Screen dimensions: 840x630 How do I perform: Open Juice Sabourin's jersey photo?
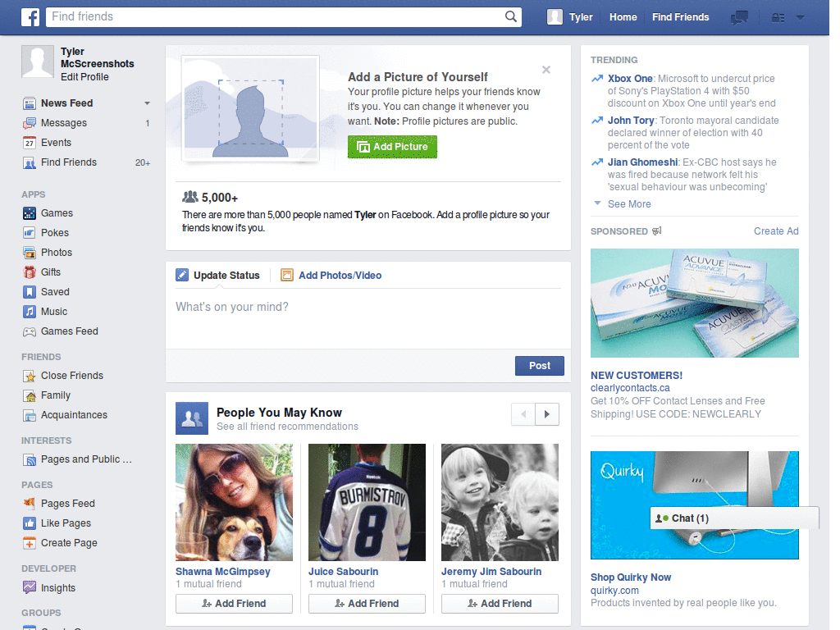pos(367,503)
